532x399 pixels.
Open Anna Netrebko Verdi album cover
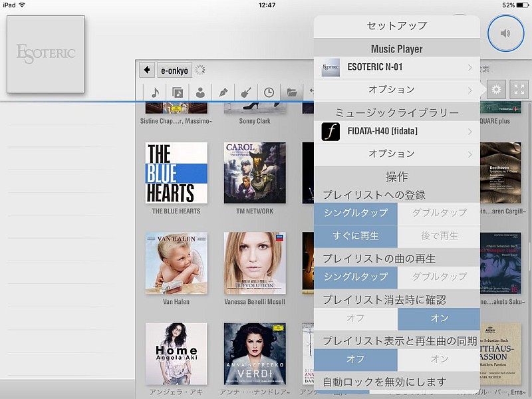(x=255, y=354)
